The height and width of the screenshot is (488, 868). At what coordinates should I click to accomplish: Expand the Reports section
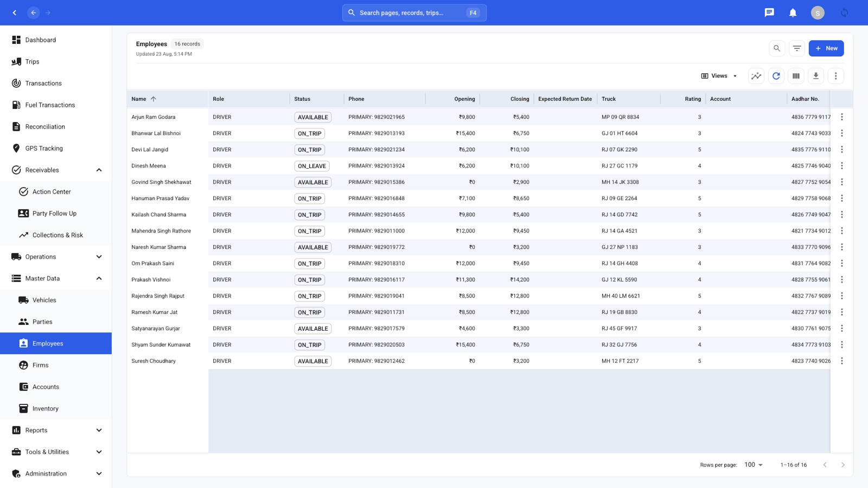click(99, 431)
